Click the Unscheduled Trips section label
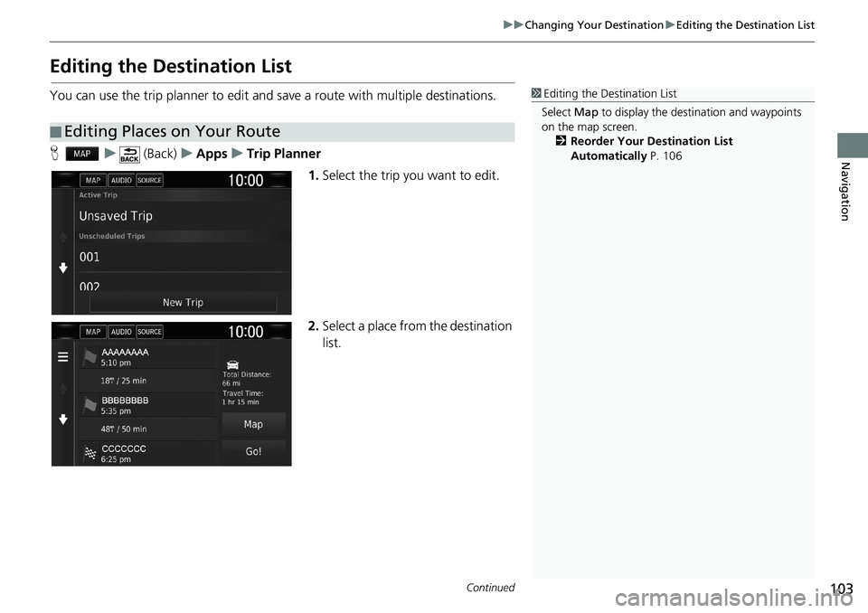868x613 pixels. [x=112, y=236]
